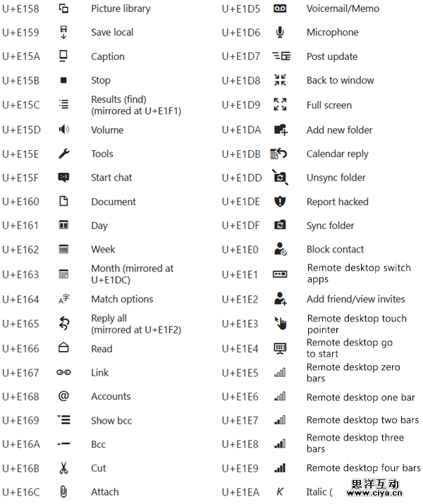Click the Add new folder icon

(280, 130)
